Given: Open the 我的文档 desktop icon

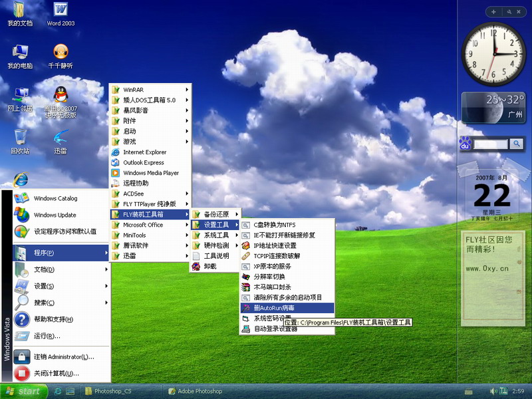Looking at the screenshot, I should tap(20, 13).
